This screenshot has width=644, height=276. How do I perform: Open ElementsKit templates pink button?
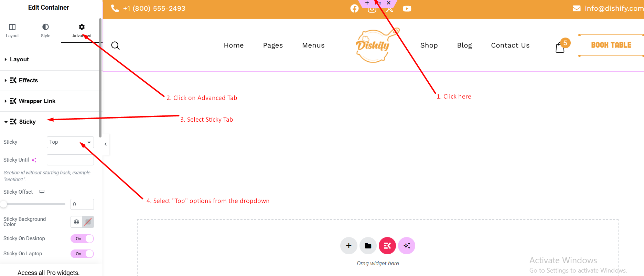pos(387,246)
